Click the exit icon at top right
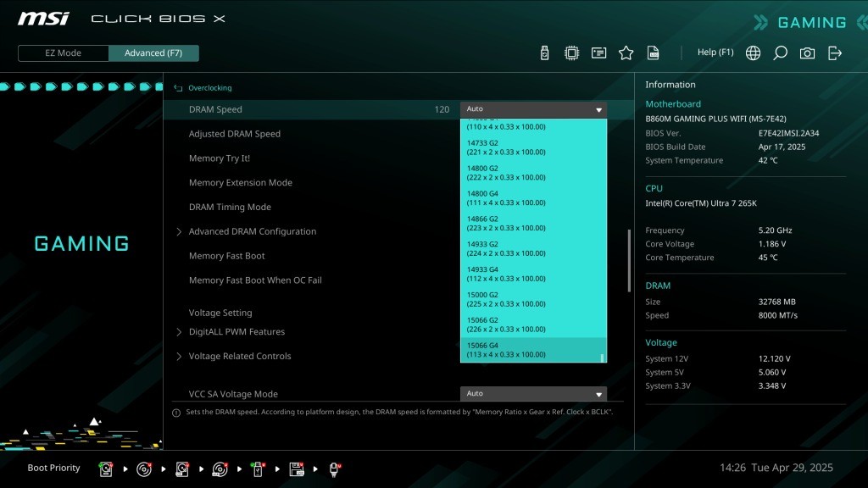Image resolution: width=868 pixels, height=488 pixels. (835, 53)
